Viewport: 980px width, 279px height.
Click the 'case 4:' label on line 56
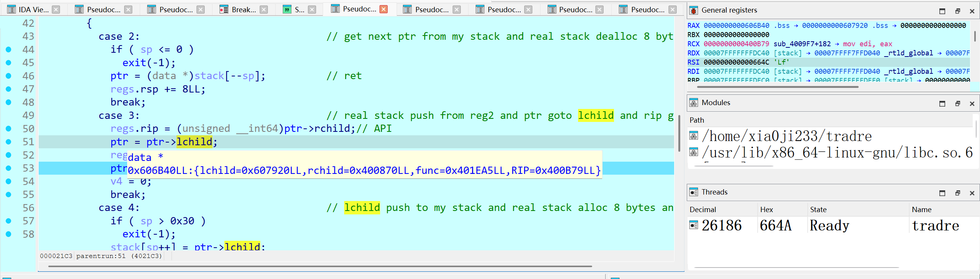click(x=119, y=208)
